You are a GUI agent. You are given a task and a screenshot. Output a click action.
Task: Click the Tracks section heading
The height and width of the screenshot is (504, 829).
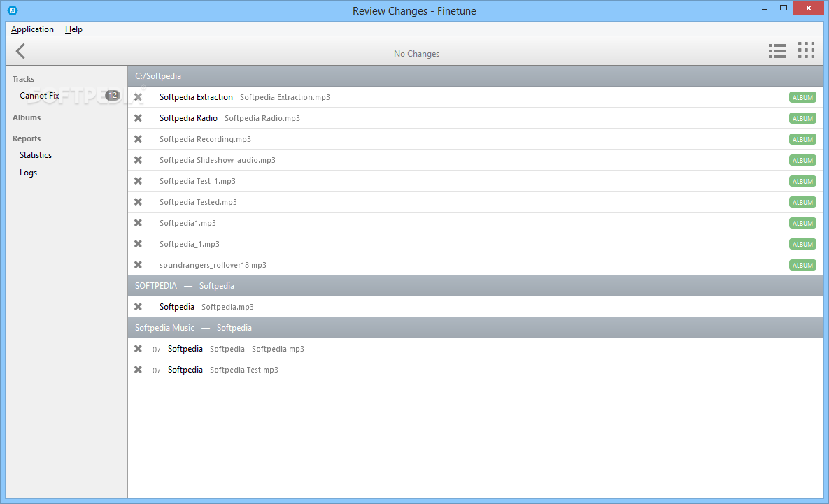[23, 79]
